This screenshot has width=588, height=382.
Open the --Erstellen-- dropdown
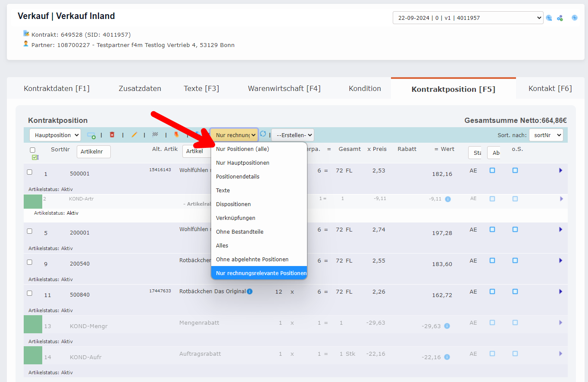point(292,135)
